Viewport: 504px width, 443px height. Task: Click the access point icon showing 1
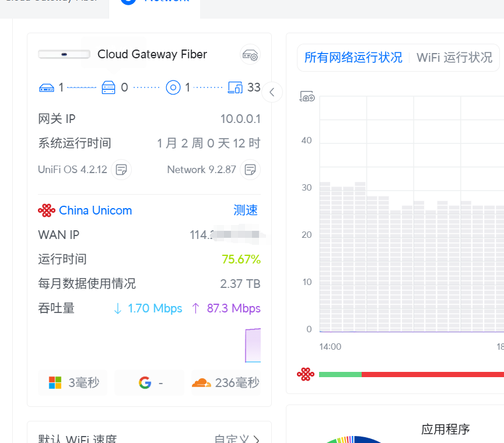point(173,87)
